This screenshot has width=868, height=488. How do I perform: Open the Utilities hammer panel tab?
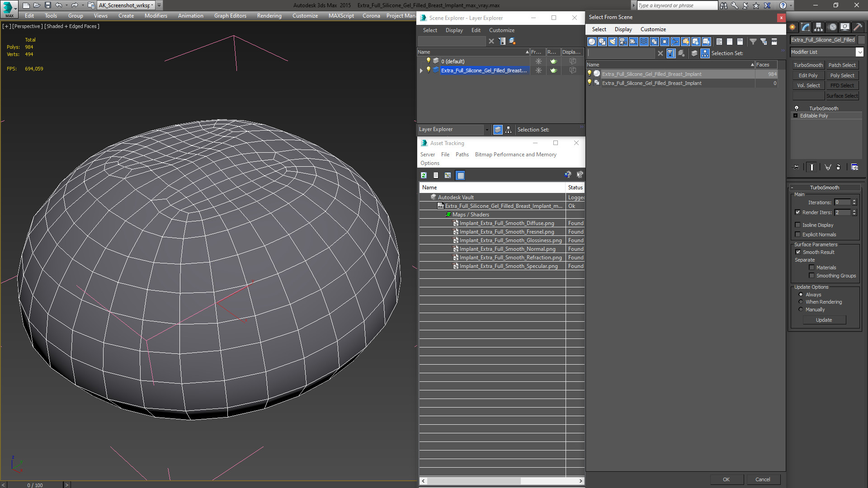(x=858, y=27)
